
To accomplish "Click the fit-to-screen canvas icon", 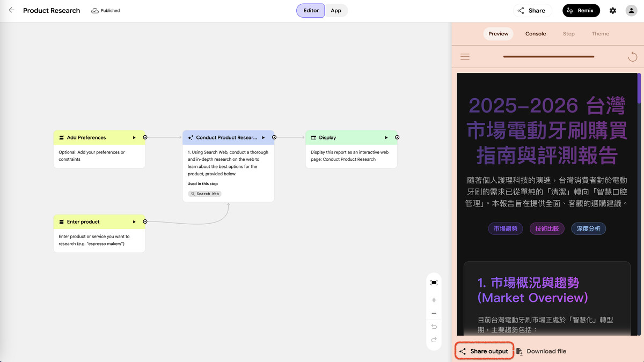I will tap(434, 283).
